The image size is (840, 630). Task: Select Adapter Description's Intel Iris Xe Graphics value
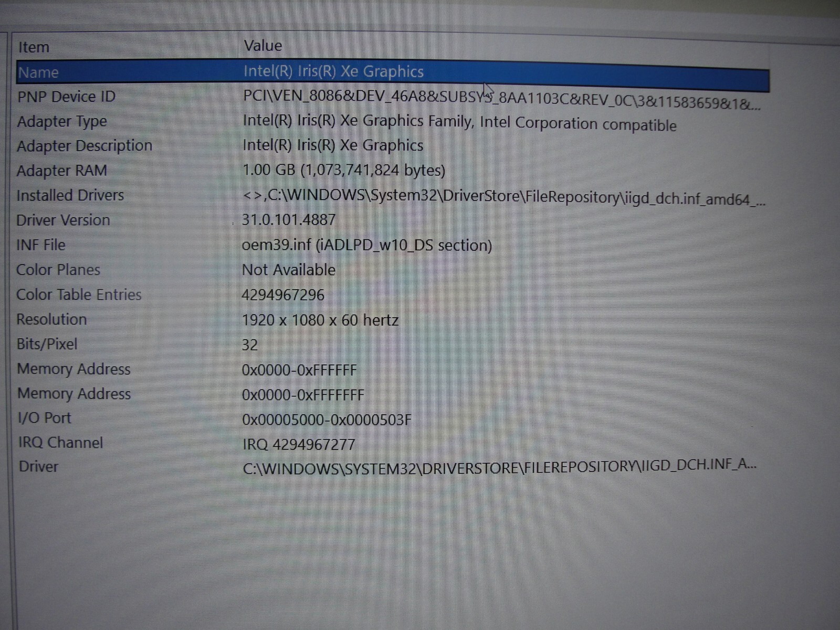pos(333,145)
